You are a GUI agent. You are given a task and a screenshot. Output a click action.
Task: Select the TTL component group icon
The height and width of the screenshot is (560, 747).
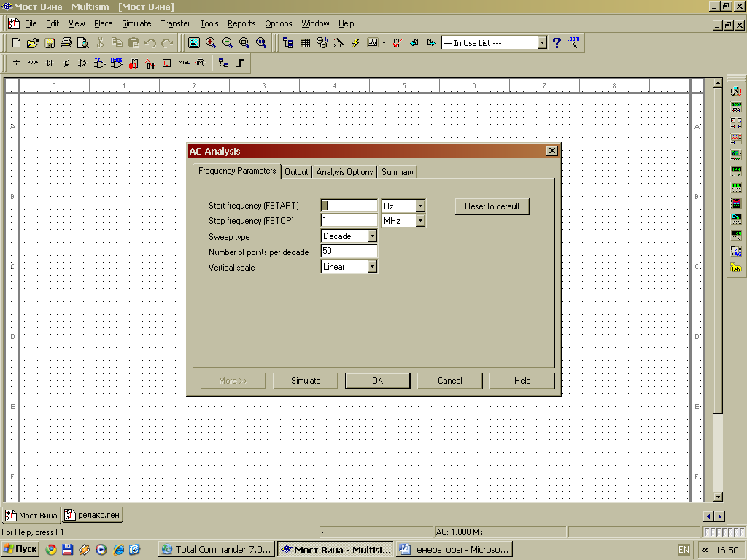point(100,63)
